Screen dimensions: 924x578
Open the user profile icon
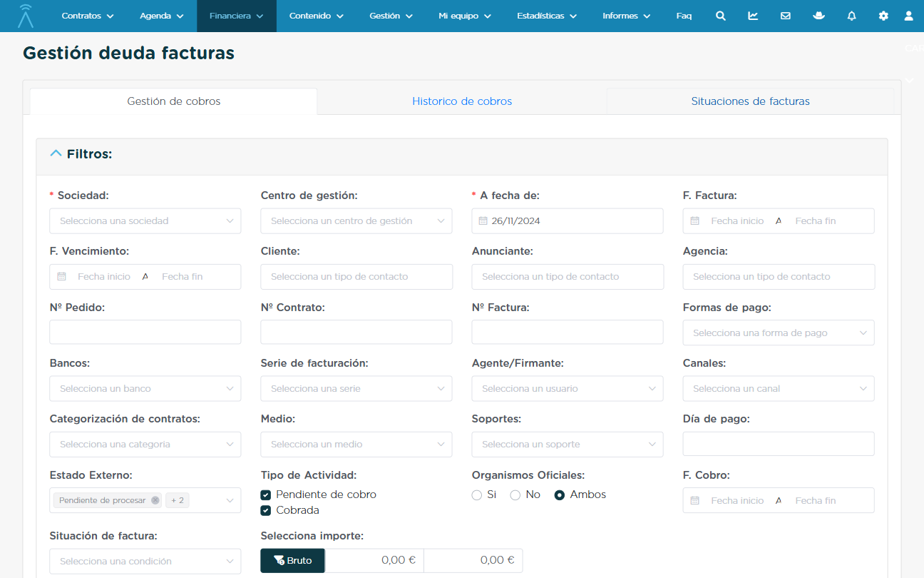tap(908, 16)
